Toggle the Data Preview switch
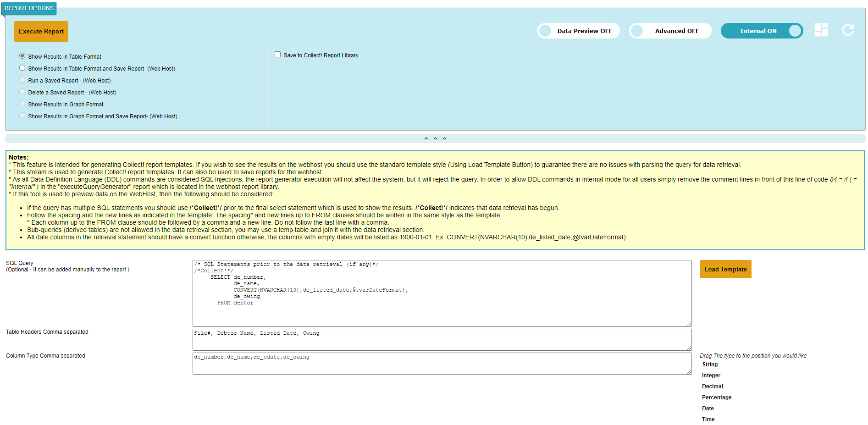868x425 pixels. click(x=578, y=31)
